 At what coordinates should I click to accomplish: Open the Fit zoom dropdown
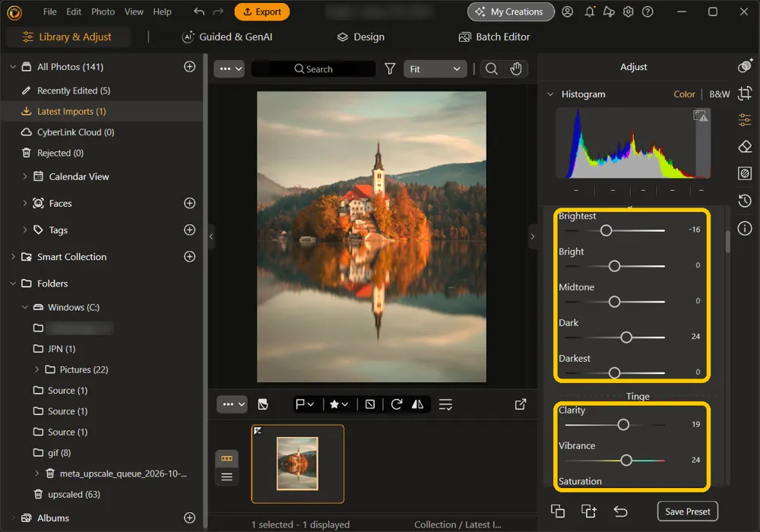(x=435, y=69)
